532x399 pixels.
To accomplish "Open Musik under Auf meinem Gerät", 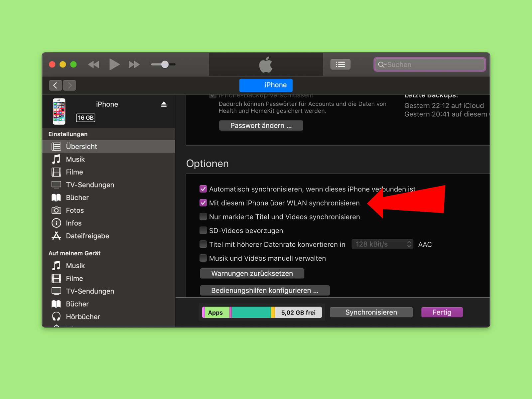I will click(x=108, y=266).
